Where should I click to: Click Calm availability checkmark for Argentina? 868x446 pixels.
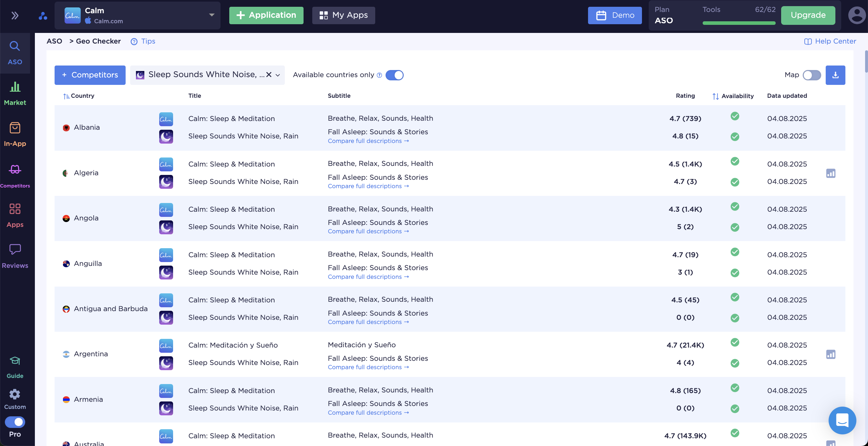coord(735,342)
